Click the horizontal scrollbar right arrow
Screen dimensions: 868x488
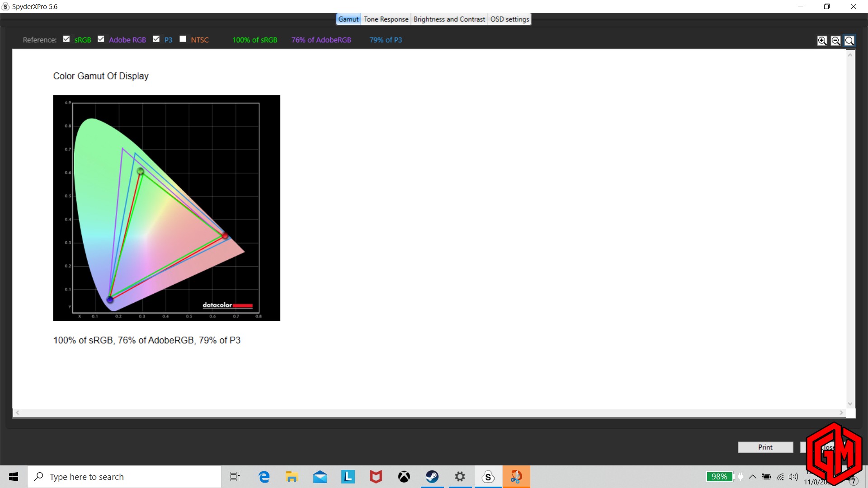pyautogui.click(x=841, y=413)
